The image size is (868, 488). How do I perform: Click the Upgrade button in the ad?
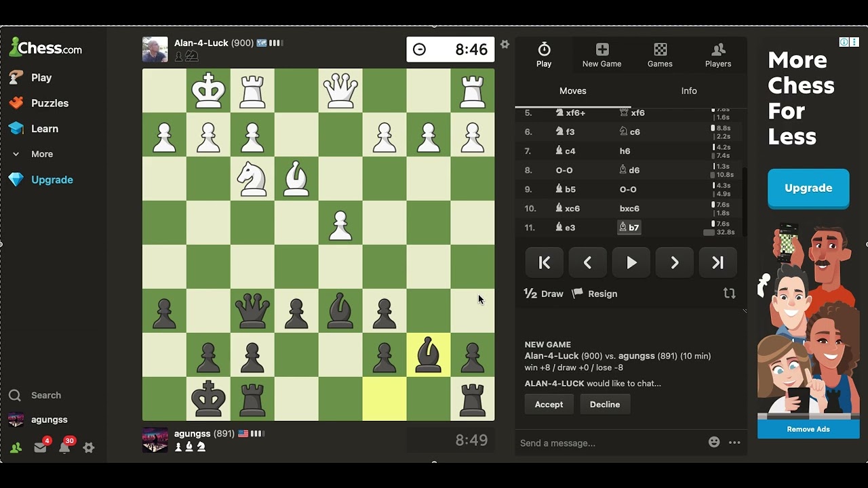coord(808,188)
